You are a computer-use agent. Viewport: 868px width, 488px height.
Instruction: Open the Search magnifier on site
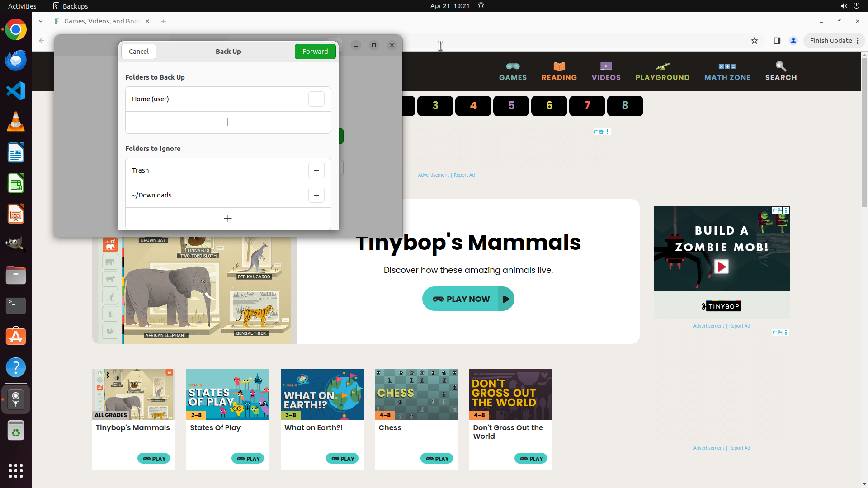click(781, 71)
